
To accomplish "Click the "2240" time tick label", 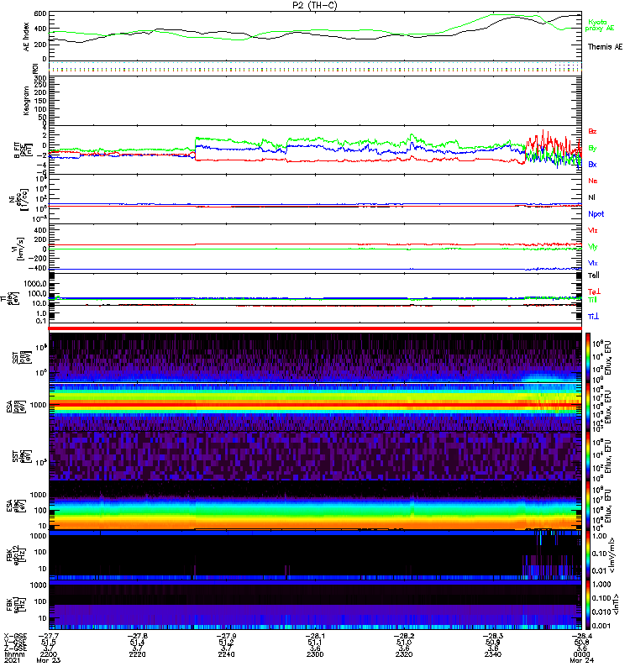I will (x=226, y=654).
